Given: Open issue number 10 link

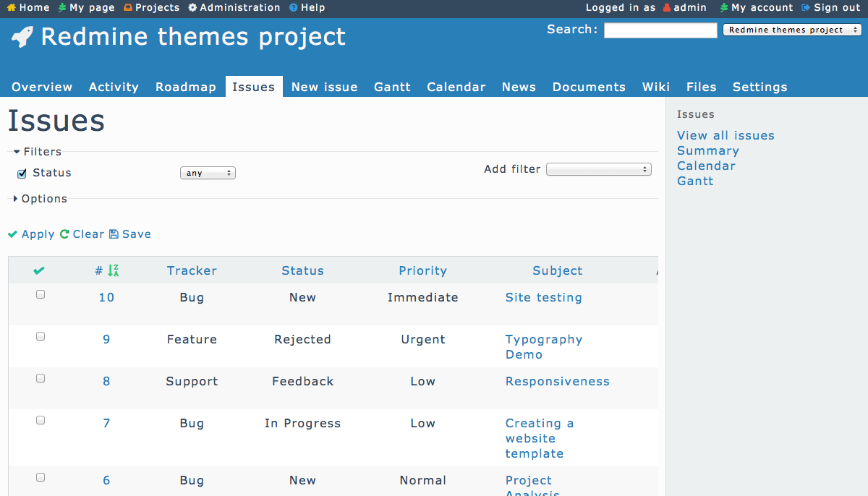Looking at the screenshot, I should (106, 297).
